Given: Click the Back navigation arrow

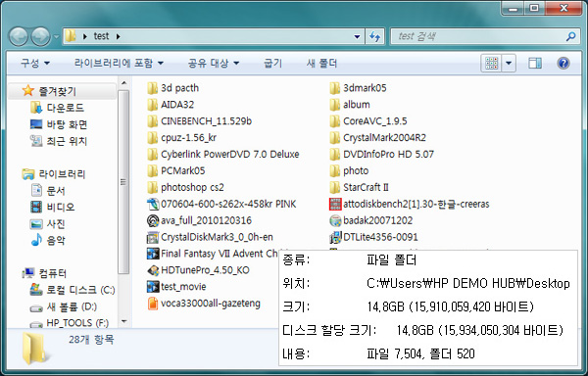Looking at the screenshot, I should coord(19,36).
